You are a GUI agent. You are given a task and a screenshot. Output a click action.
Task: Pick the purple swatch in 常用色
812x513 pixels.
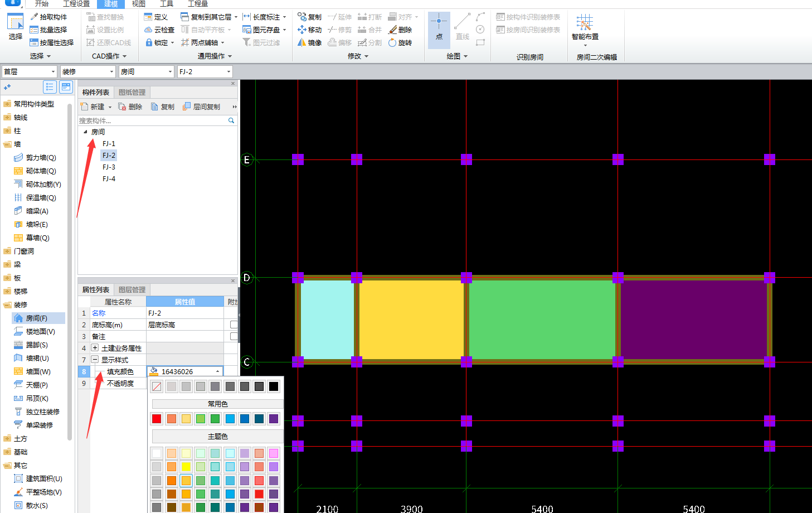(x=274, y=419)
